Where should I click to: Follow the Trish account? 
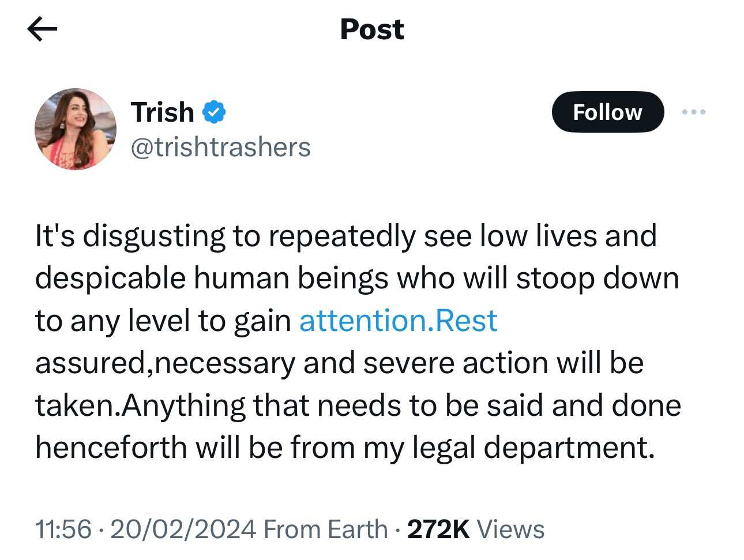point(607,112)
